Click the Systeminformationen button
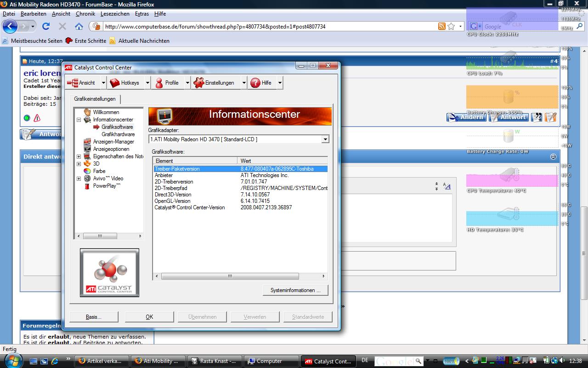Image resolution: width=588 pixels, height=368 pixels. (295, 290)
